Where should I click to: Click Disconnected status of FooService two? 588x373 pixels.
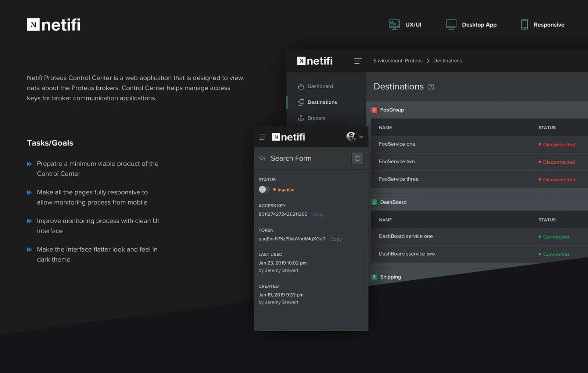tap(557, 162)
